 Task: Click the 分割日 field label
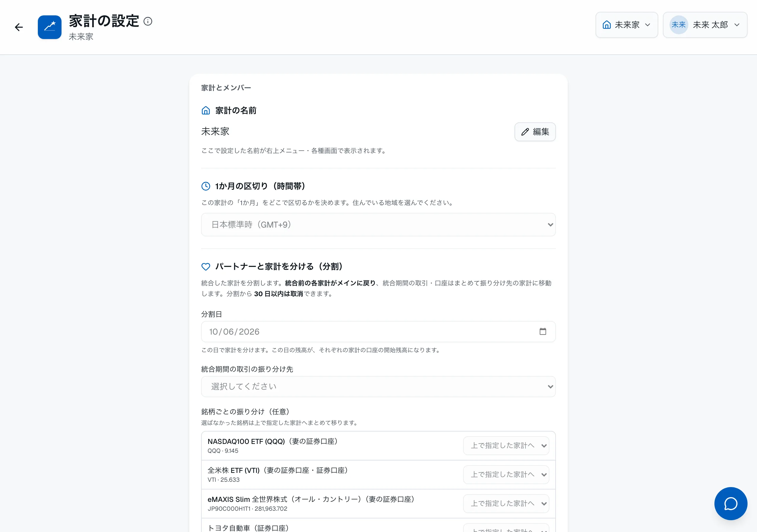[212, 314]
